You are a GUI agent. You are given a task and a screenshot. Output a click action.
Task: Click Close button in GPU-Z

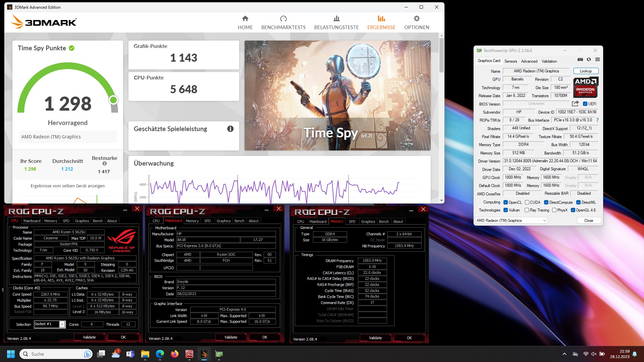click(589, 221)
